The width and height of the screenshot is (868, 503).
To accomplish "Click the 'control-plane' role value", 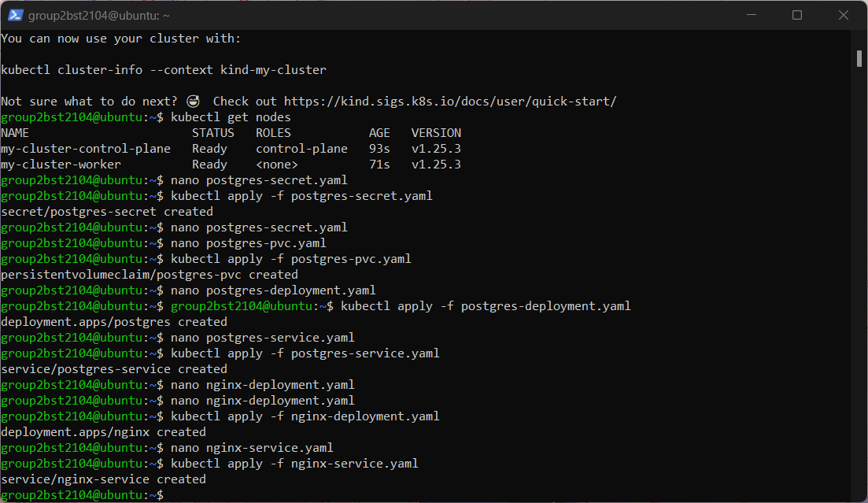I will [x=301, y=149].
